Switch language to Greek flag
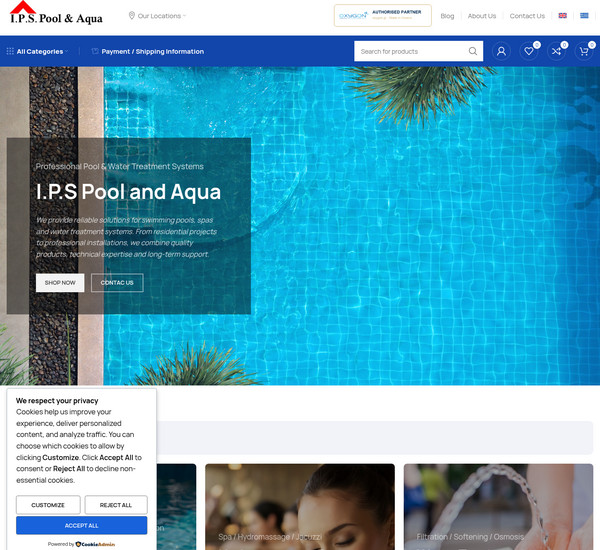 click(584, 16)
